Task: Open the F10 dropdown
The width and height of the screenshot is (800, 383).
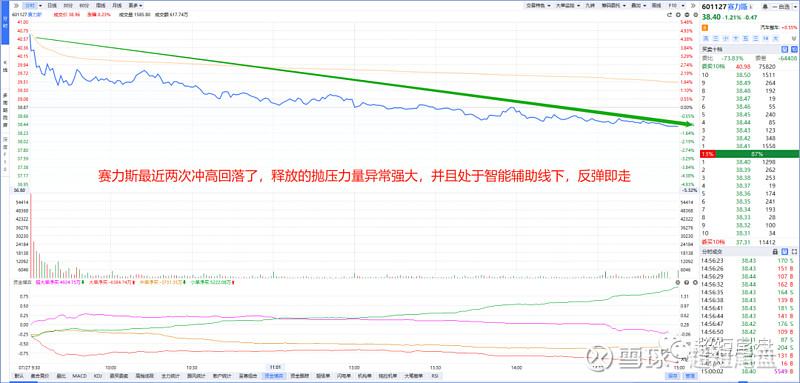Action: (677, 6)
